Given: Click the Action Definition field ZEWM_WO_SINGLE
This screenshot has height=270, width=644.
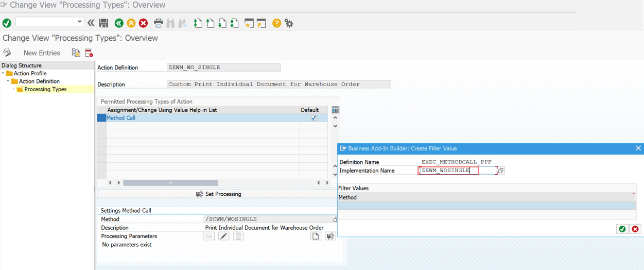Looking at the screenshot, I should click(x=223, y=67).
